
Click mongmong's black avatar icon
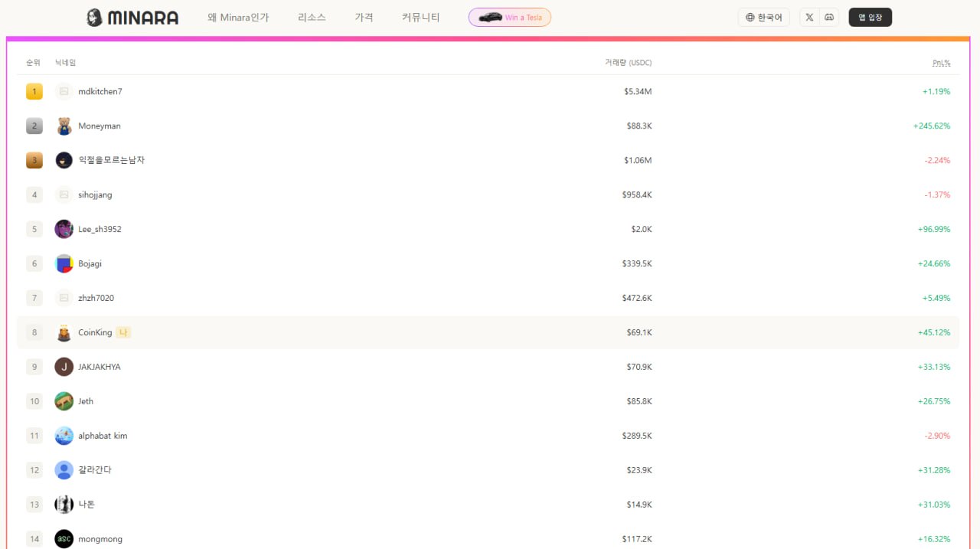point(64,539)
